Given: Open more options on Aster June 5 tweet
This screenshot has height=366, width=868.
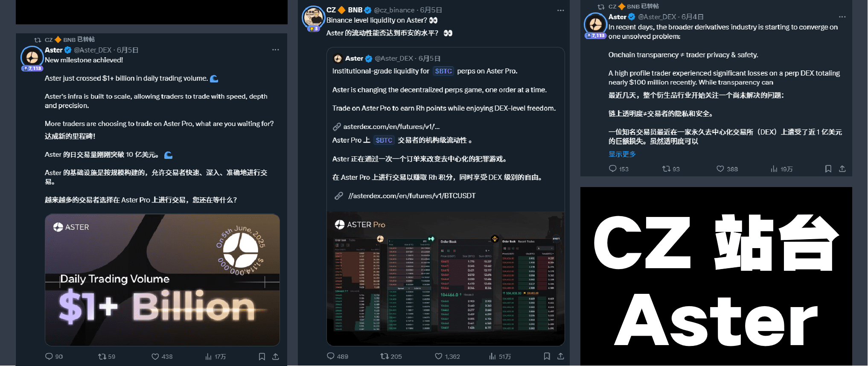Looking at the screenshot, I should [x=276, y=50].
